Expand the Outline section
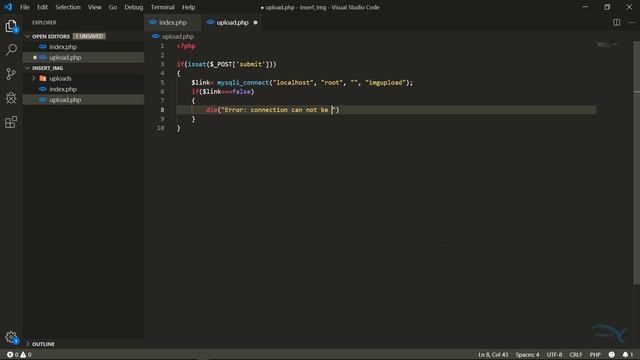The height and width of the screenshot is (360, 640). coord(28,344)
